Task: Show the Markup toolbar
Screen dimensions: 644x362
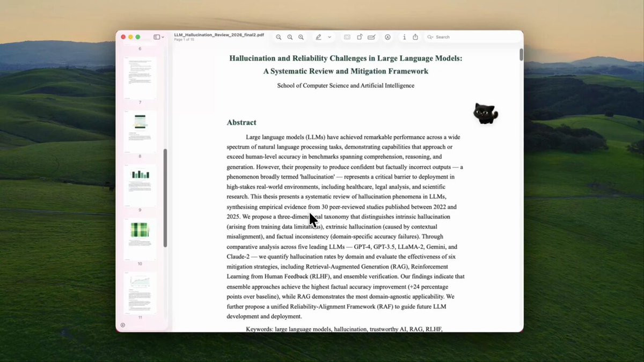Action: coord(388,37)
